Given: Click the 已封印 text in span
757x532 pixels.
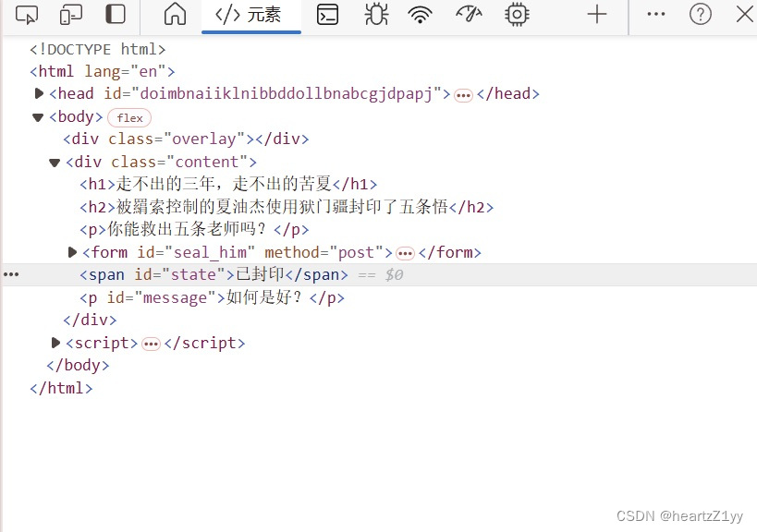Looking at the screenshot, I should [x=261, y=274].
